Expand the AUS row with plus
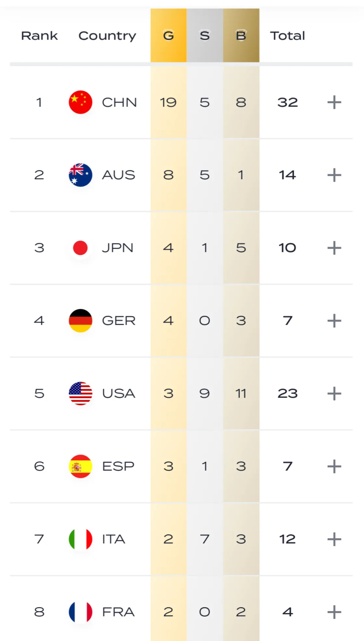Screen dimensions: 364x641 334,175
